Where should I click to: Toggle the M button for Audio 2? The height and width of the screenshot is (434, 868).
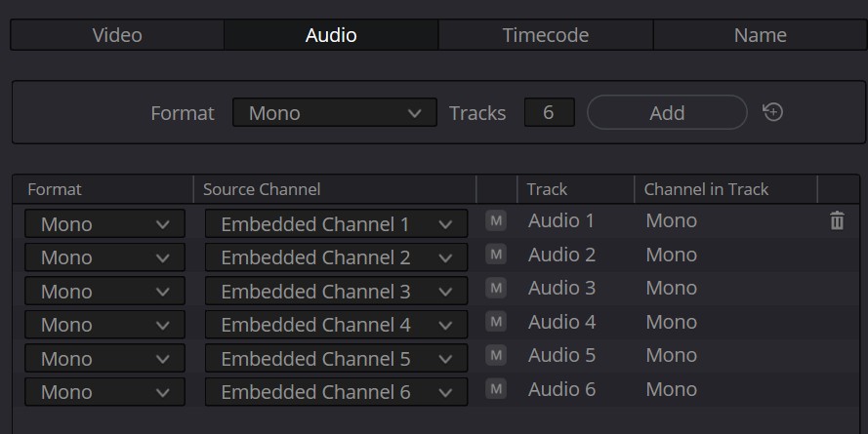496,255
